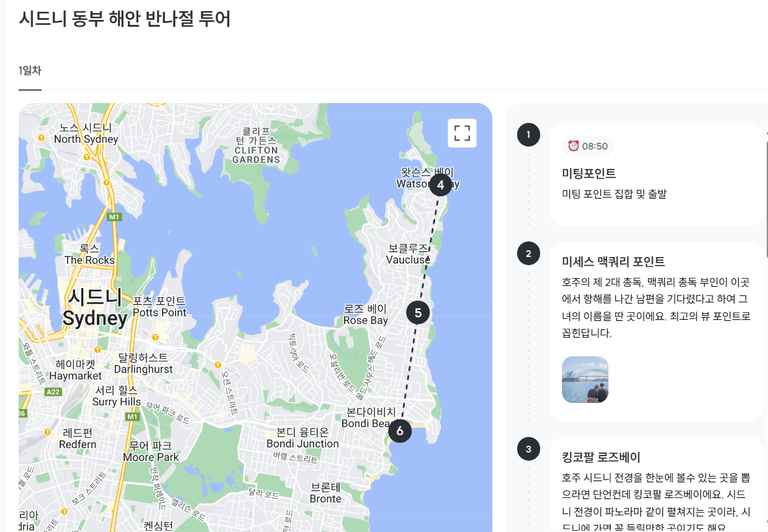Click the 08:50 time badge
The width and height of the screenshot is (768, 532).
pyautogui.click(x=588, y=146)
